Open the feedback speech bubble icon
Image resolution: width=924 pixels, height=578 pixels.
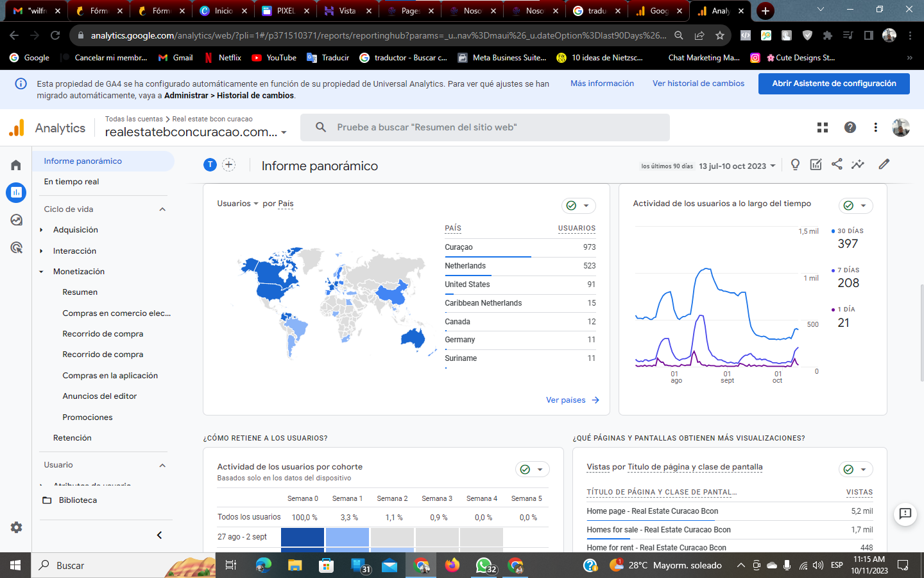coord(905,514)
